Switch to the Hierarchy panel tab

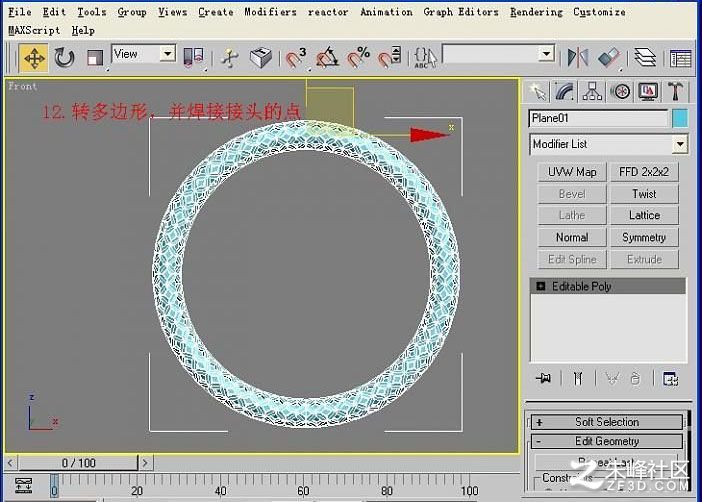592,91
